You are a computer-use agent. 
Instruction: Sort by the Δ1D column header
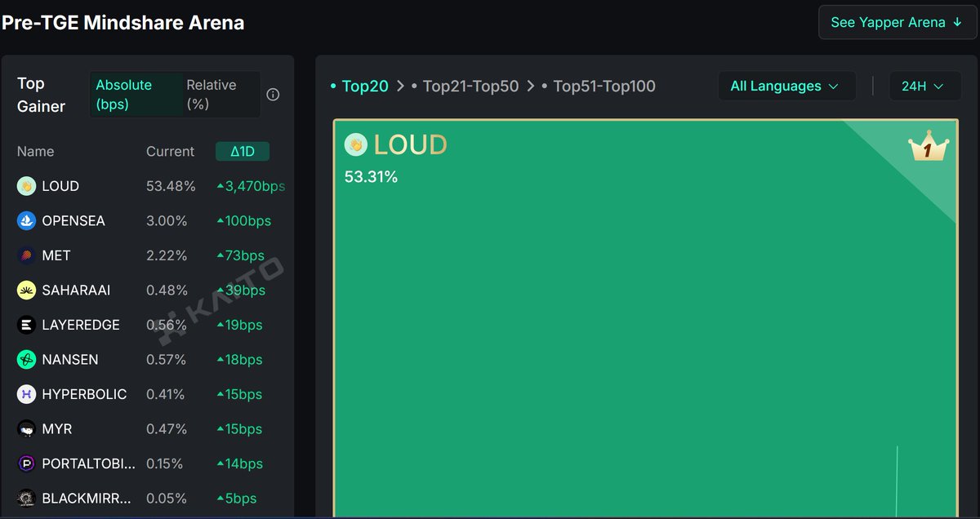point(243,151)
